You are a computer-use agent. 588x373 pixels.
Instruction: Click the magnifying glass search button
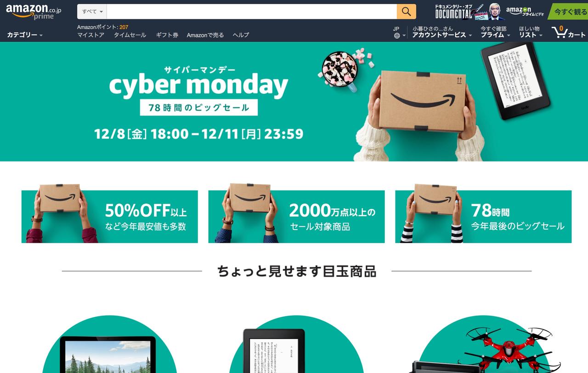click(406, 11)
